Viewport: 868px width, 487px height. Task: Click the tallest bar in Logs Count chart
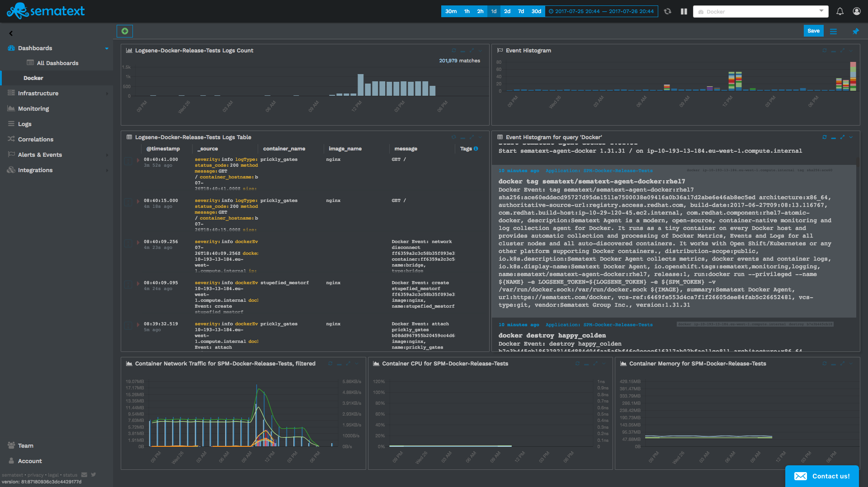[360, 84]
